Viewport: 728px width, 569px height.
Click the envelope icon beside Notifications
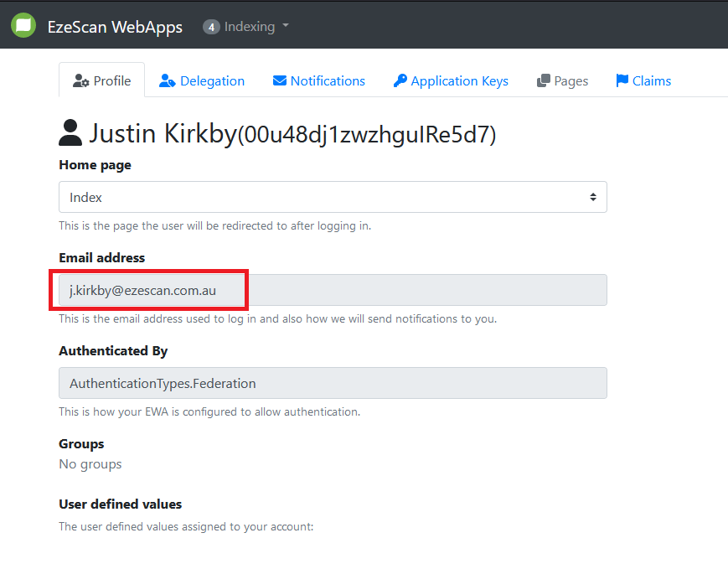click(x=280, y=81)
